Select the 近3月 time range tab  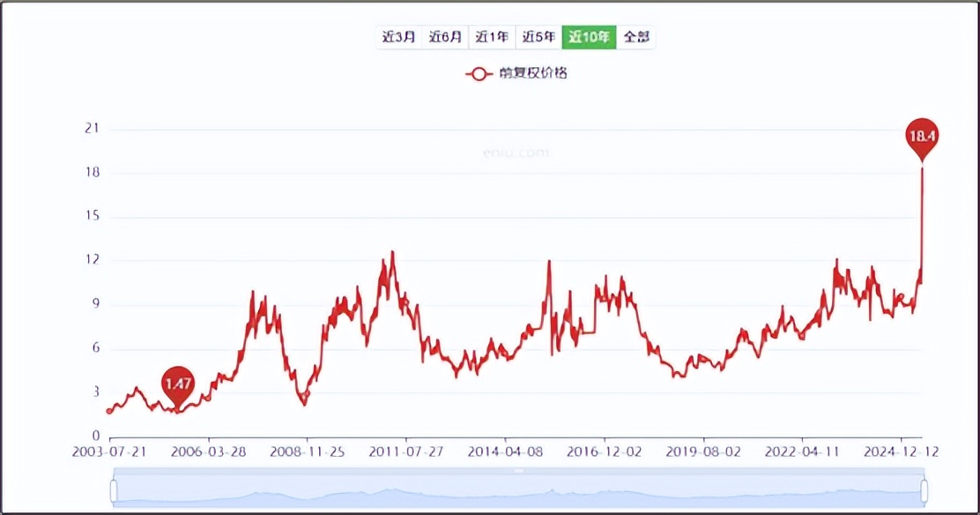click(x=398, y=37)
